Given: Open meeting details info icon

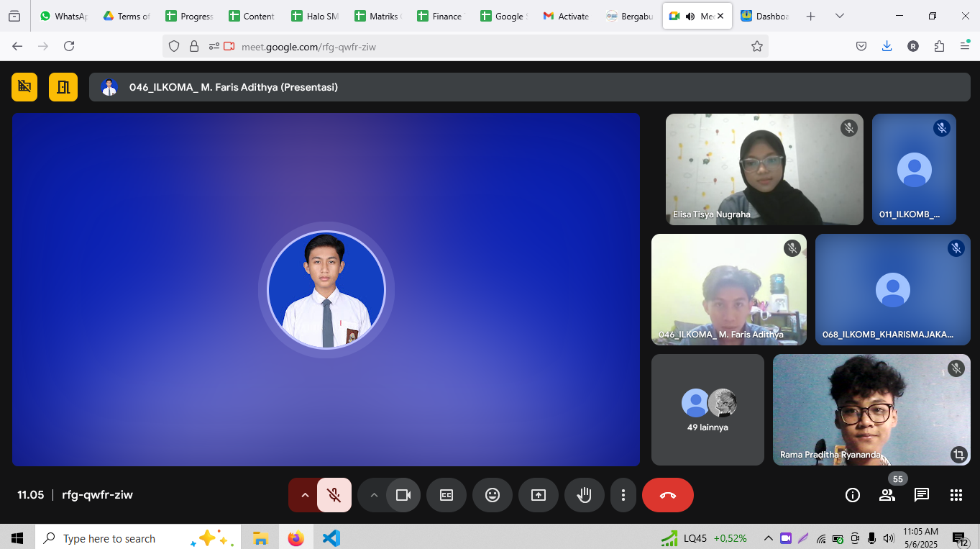Looking at the screenshot, I should tap(852, 495).
